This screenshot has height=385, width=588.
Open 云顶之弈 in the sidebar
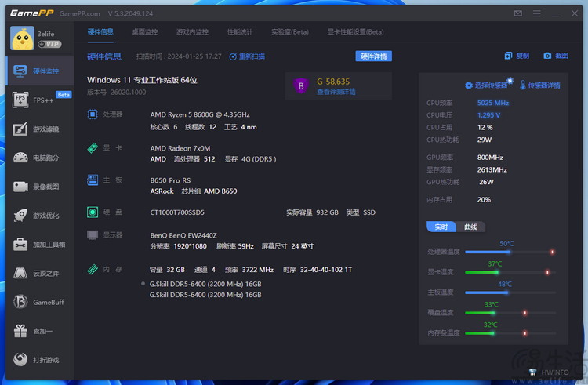pos(40,274)
